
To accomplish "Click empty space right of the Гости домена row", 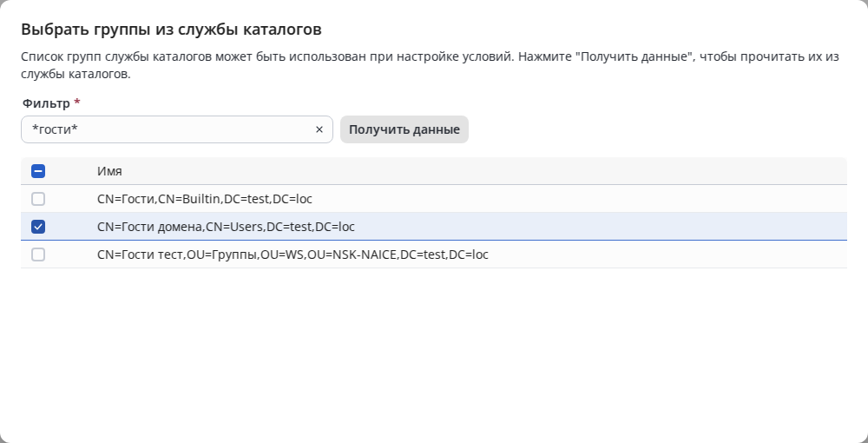I will [608, 227].
